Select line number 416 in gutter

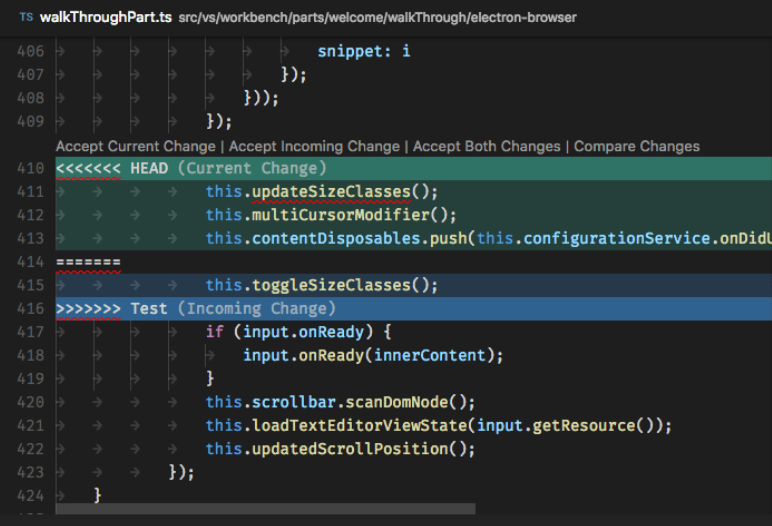click(x=31, y=309)
